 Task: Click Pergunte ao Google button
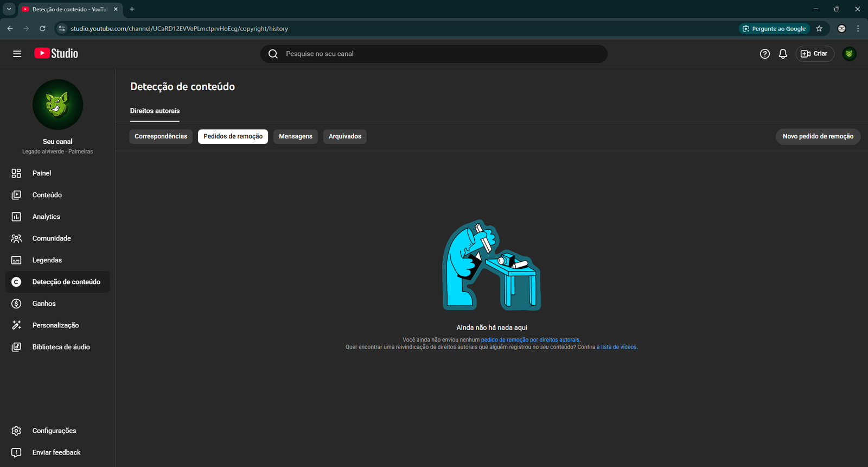pos(774,29)
